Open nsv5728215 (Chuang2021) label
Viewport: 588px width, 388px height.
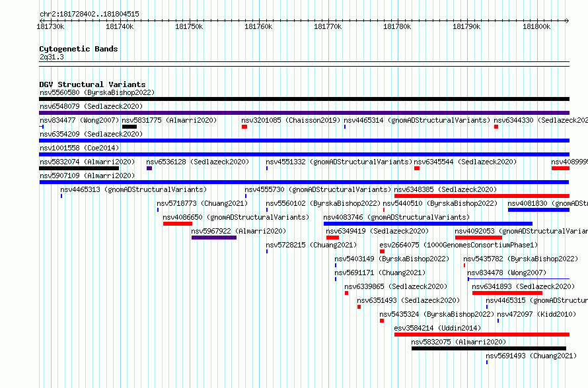tap(311, 245)
